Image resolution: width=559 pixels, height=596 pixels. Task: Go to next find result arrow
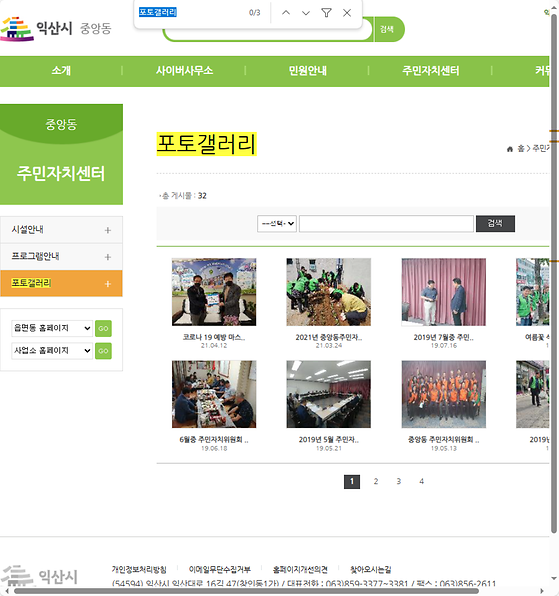[x=306, y=13]
